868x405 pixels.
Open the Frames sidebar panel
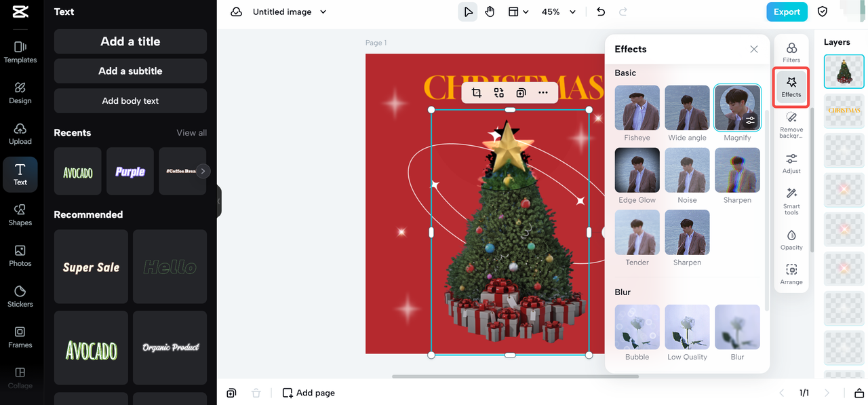[20, 336]
